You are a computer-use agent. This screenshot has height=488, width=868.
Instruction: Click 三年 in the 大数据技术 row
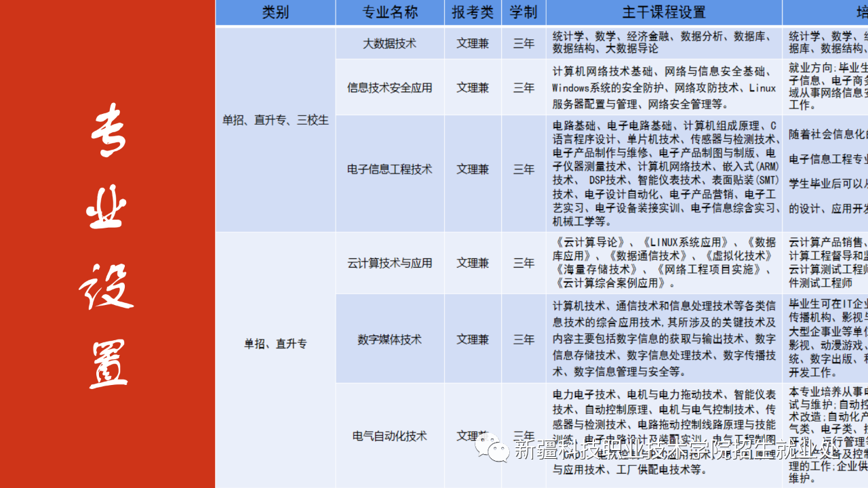pos(524,43)
